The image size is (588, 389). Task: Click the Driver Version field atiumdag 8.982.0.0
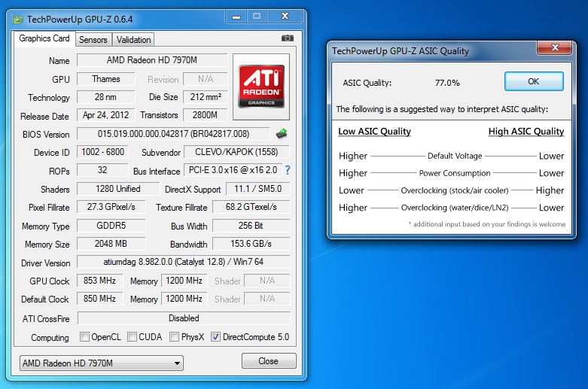184,262
